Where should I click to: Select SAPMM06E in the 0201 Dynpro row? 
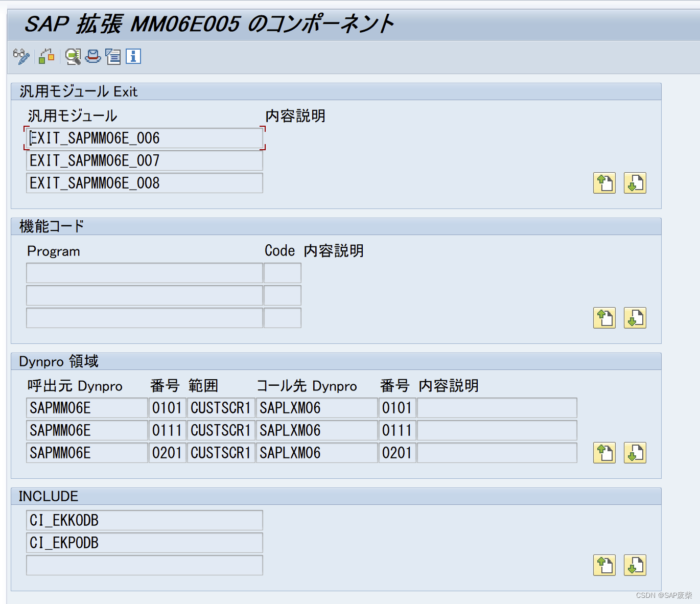(x=87, y=453)
